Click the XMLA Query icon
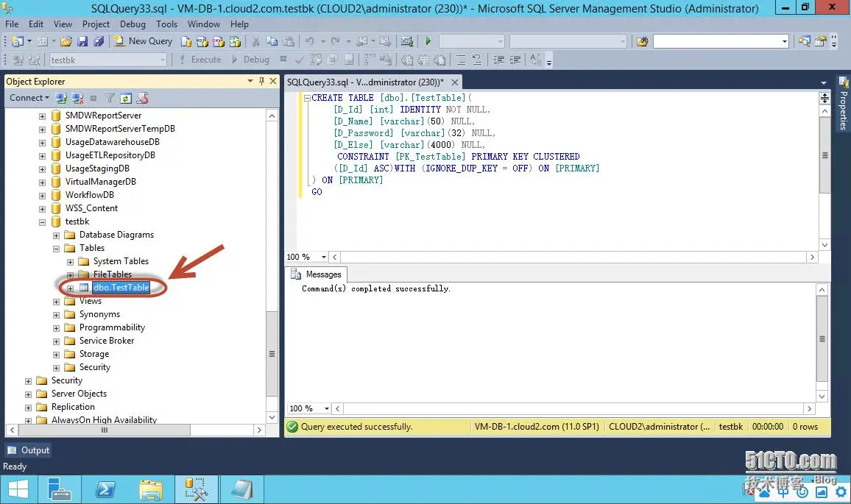The height and width of the screenshot is (504, 851). (x=235, y=41)
